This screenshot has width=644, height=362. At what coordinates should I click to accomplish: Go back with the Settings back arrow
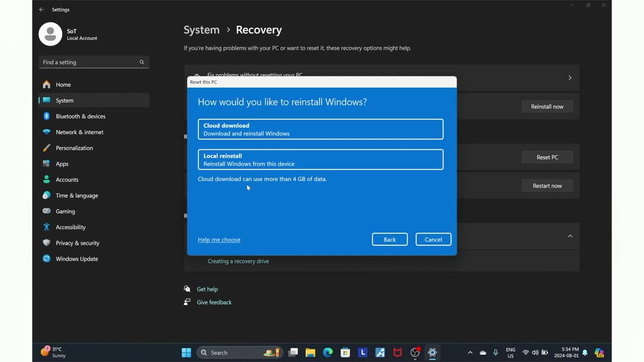pos(42,10)
